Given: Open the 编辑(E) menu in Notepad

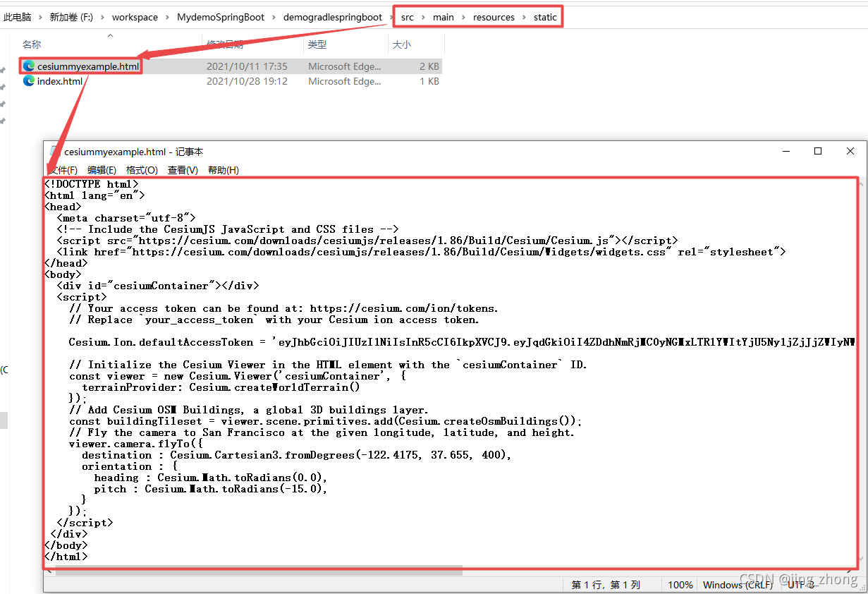Looking at the screenshot, I should pyautogui.click(x=102, y=170).
